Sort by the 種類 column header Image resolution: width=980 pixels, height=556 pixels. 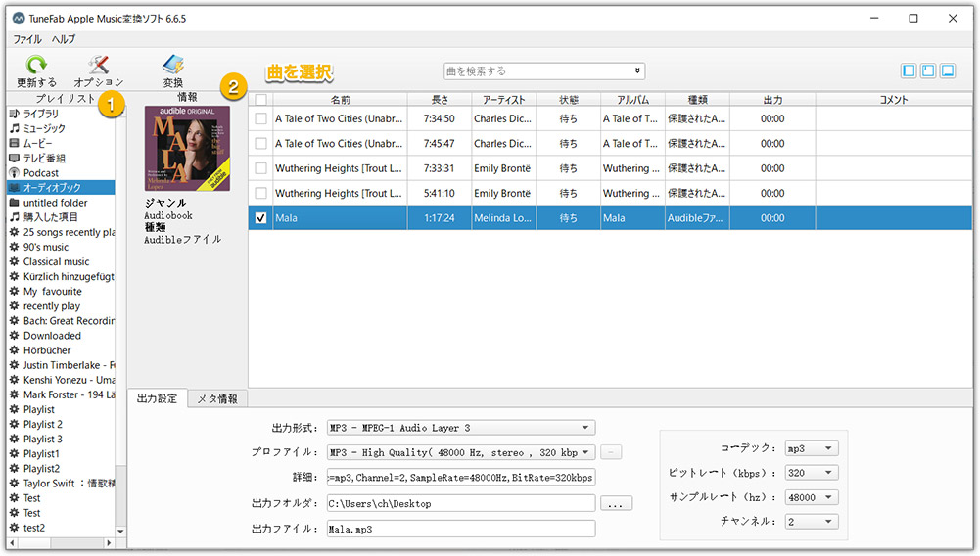pyautogui.click(x=697, y=100)
